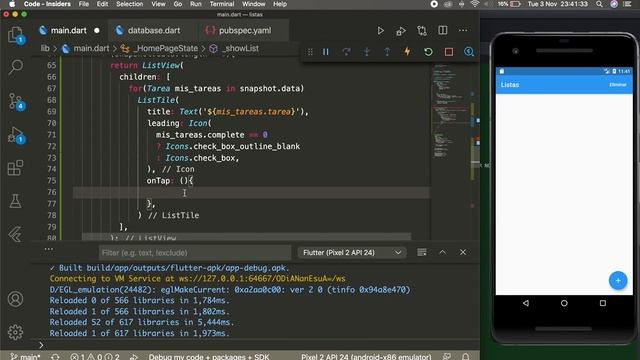
Task: Open changes compare icon in editor title
Action: click(x=422, y=31)
